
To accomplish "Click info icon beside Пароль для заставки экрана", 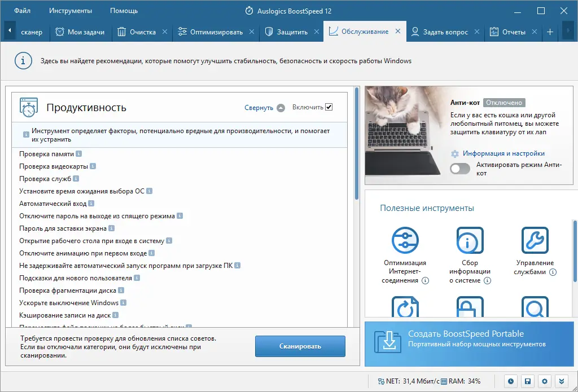I will (111, 228).
